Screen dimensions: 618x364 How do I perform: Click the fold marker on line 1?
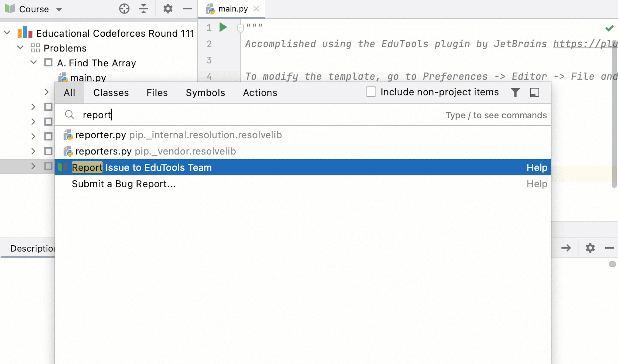click(241, 28)
